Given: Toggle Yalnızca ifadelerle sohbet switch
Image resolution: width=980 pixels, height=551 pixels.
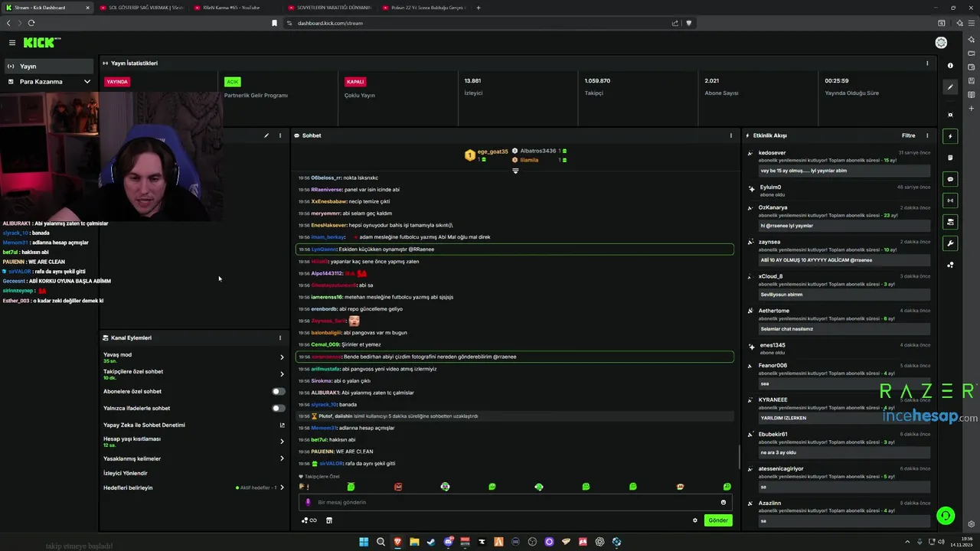Looking at the screenshot, I should pos(279,408).
